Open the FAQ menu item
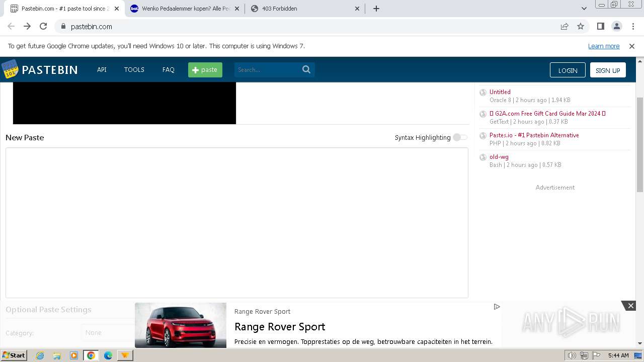The height and width of the screenshot is (362, 644). tap(169, 70)
